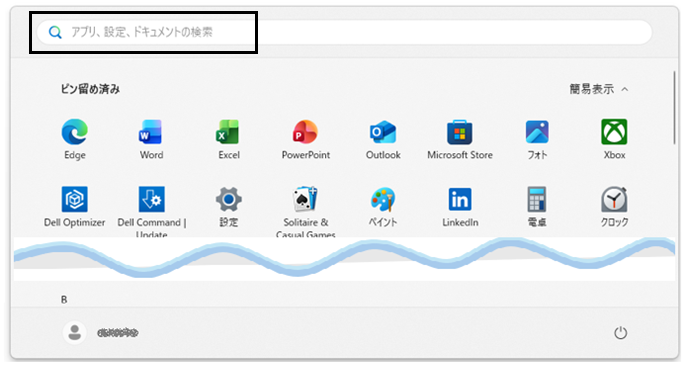
Task: Click the blurred account username
Action: (117, 333)
